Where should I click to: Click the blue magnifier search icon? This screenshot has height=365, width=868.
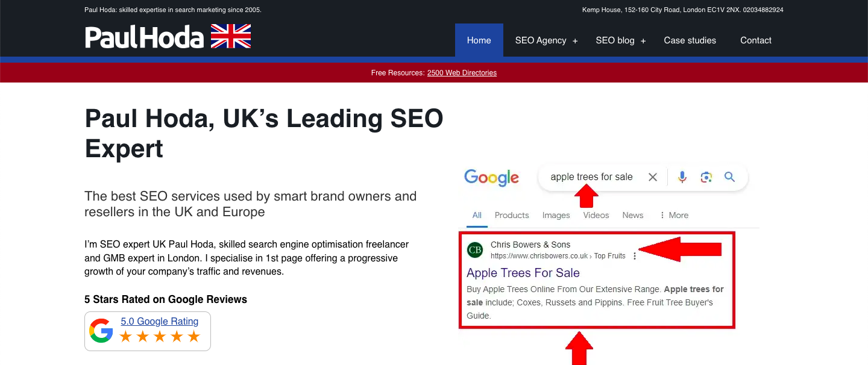(730, 177)
